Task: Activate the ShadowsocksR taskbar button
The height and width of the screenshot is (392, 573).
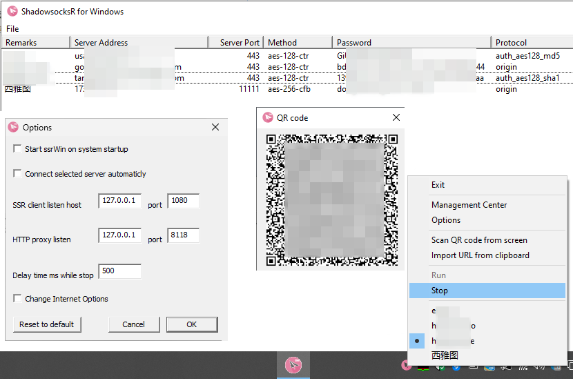Action: [293, 365]
